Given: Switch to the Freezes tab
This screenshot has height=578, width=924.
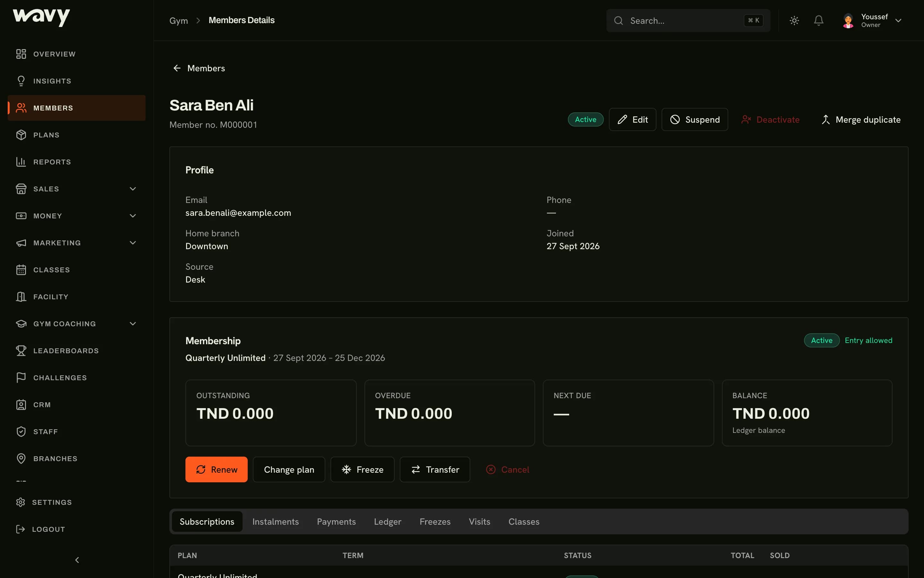Looking at the screenshot, I should [435, 521].
